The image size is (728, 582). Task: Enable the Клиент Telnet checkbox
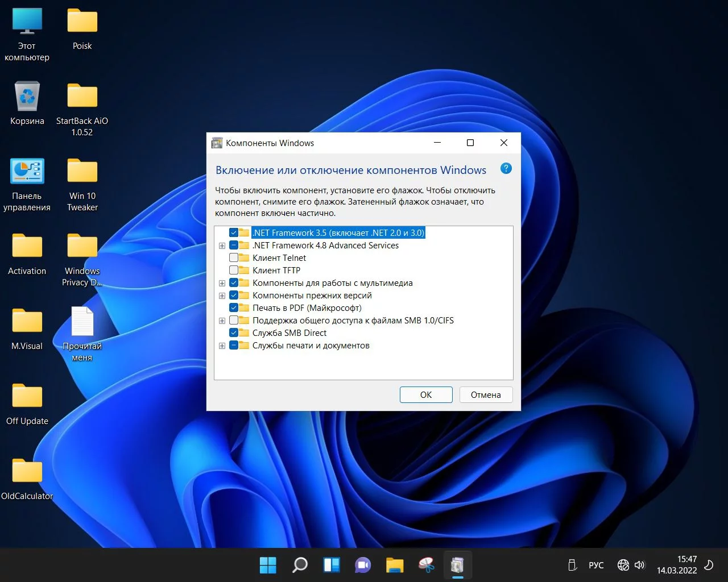pos(234,258)
